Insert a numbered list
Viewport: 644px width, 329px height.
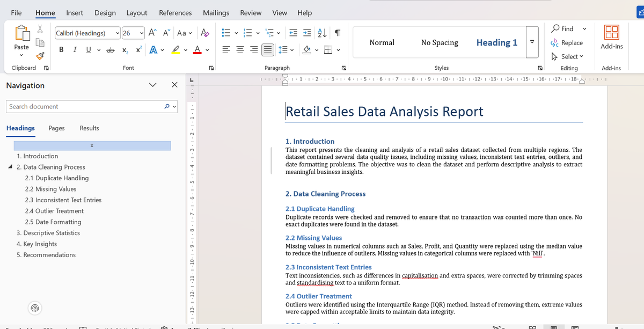tap(248, 33)
